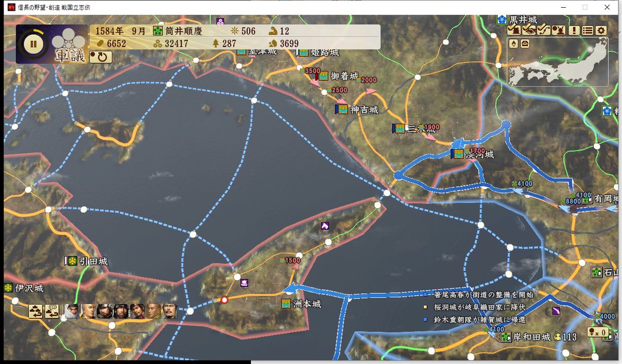Select the second officer portrait, the bald monk
The width and height of the screenshot is (622, 364).
(88, 311)
